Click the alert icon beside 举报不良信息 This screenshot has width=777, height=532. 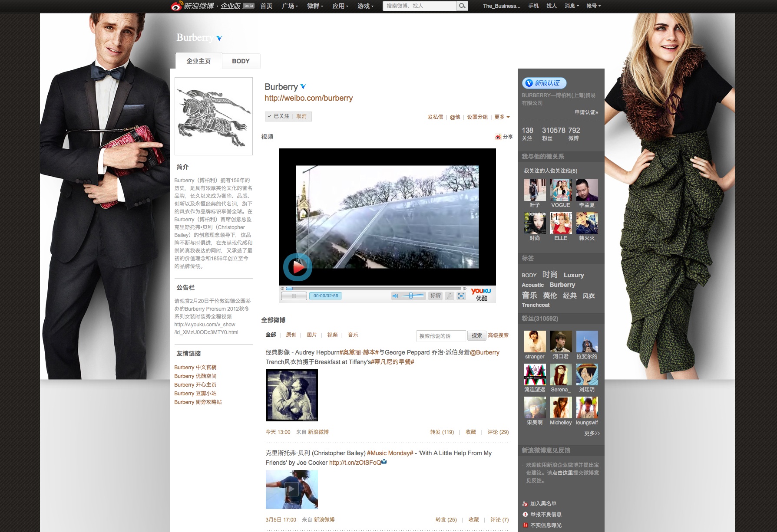[525, 514]
